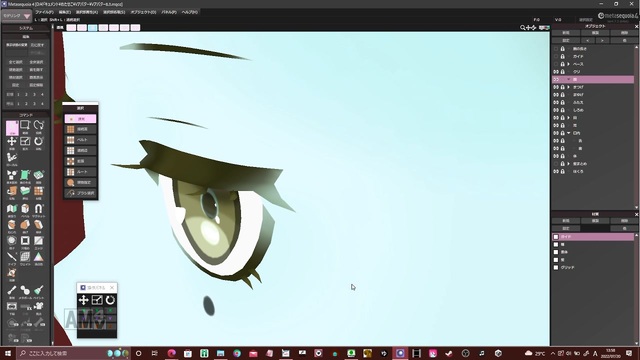The width and height of the screenshot is (640, 360).
Task: Expand the まつげ object group
Action: [569, 87]
